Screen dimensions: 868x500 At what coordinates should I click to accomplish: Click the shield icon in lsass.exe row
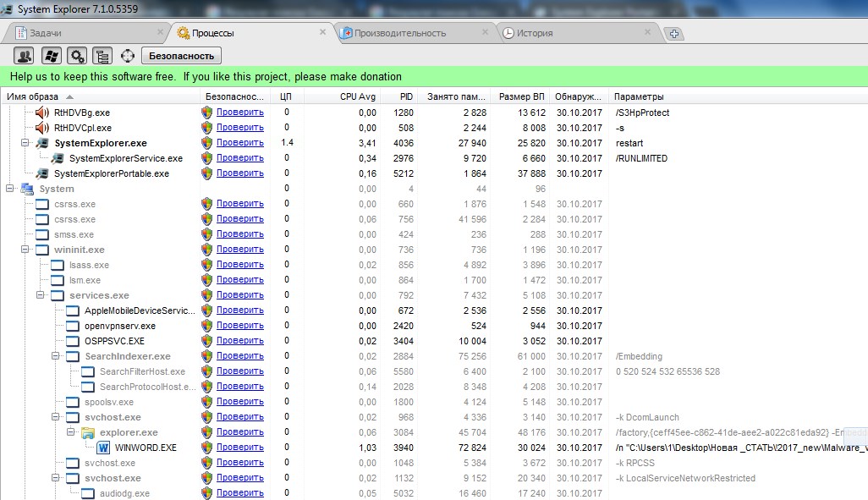pos(206,265)
